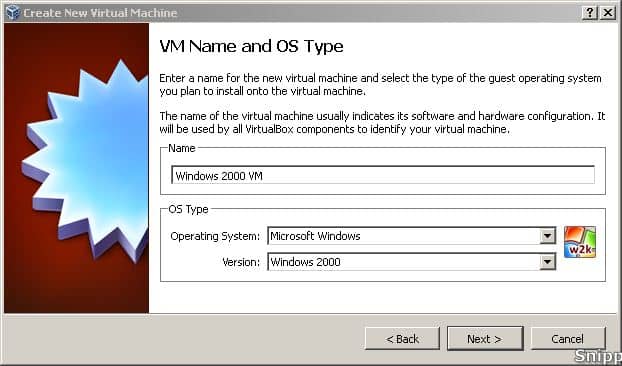622x366 pixels.
Task: Click the Snipp watermark in the corner
Action: 598,355
